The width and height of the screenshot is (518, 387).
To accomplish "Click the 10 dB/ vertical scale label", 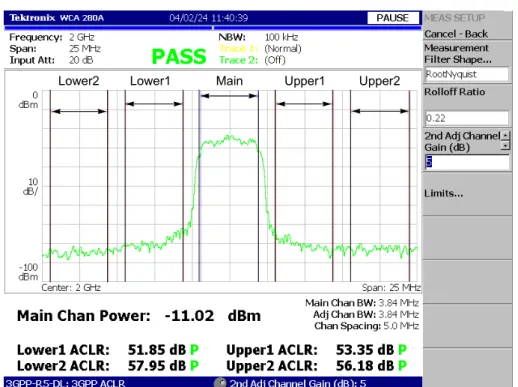I will pyautogui.click(x=30, y=187).
